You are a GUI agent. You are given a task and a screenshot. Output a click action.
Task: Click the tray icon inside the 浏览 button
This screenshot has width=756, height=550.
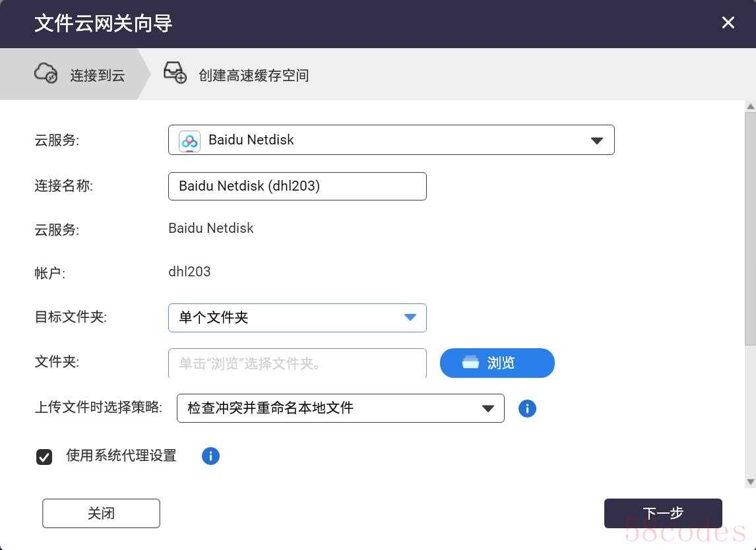coord(470,363)
